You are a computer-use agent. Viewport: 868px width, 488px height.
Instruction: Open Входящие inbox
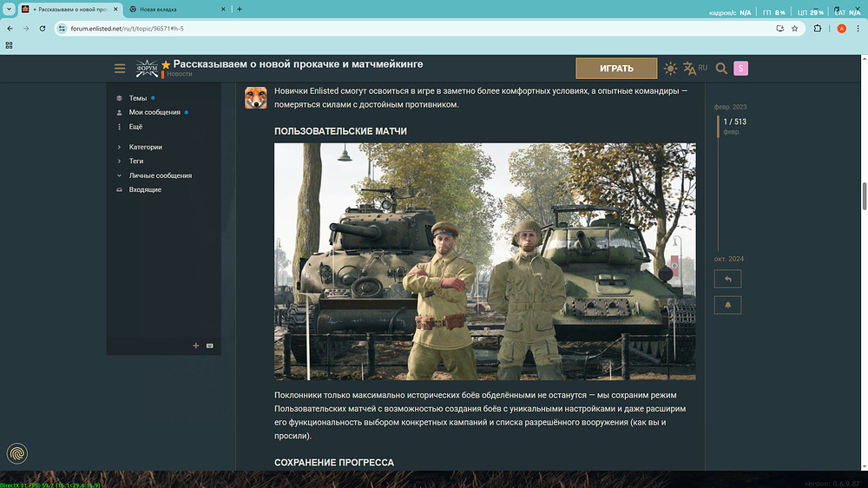point(145,189)
